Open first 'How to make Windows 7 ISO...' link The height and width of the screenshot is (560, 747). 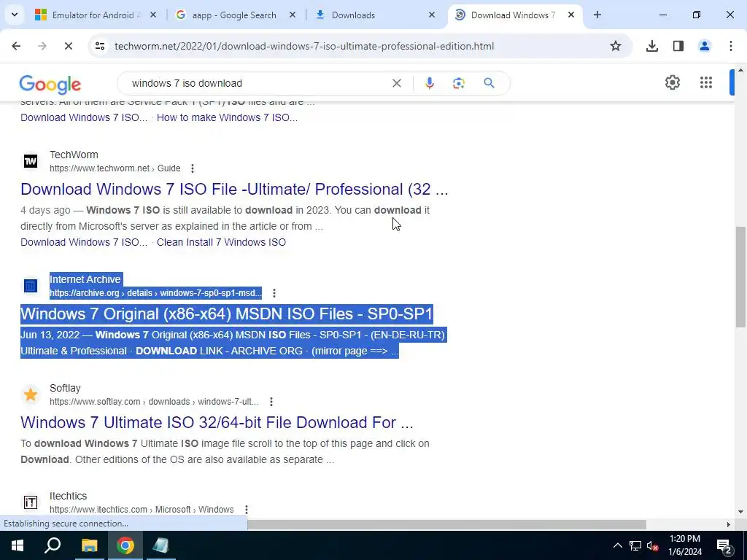pos(227,117)
